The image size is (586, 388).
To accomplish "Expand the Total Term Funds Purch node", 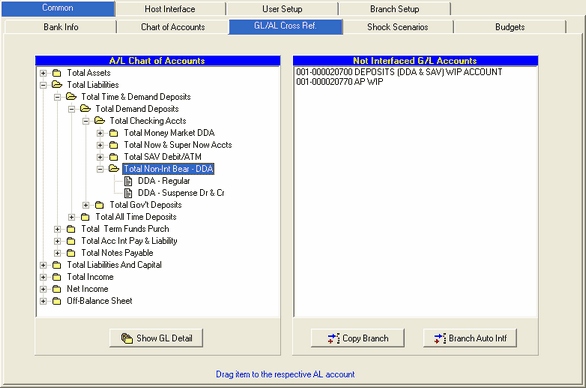I will point(58,229).
